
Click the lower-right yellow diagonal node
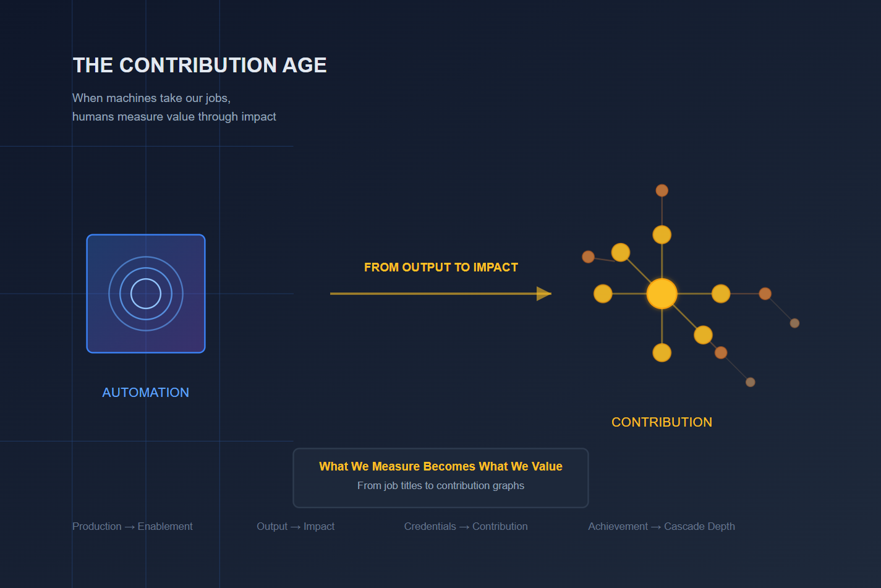click(703, 335)
